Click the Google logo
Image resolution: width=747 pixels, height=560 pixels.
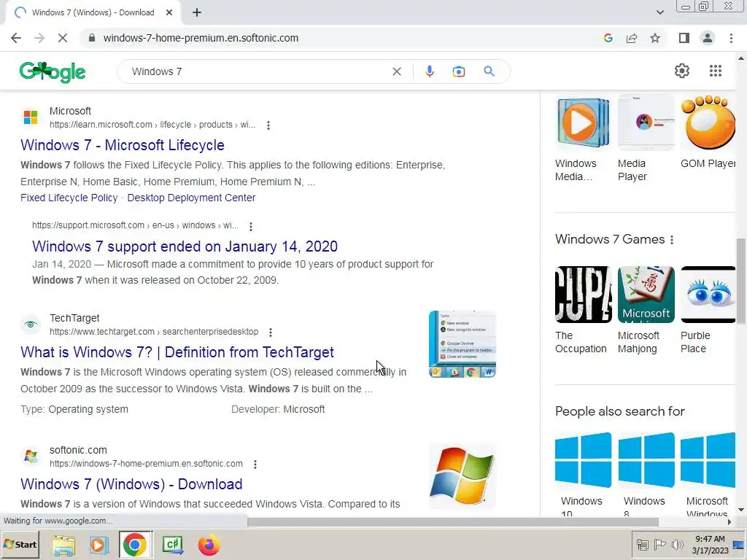[53, 72]
